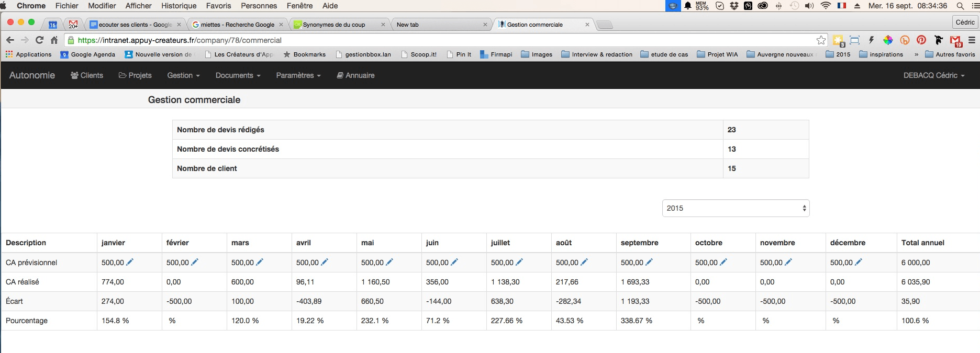Click the septembre percentage 338.67 %
980x353 pixels.
coord(637,321)
